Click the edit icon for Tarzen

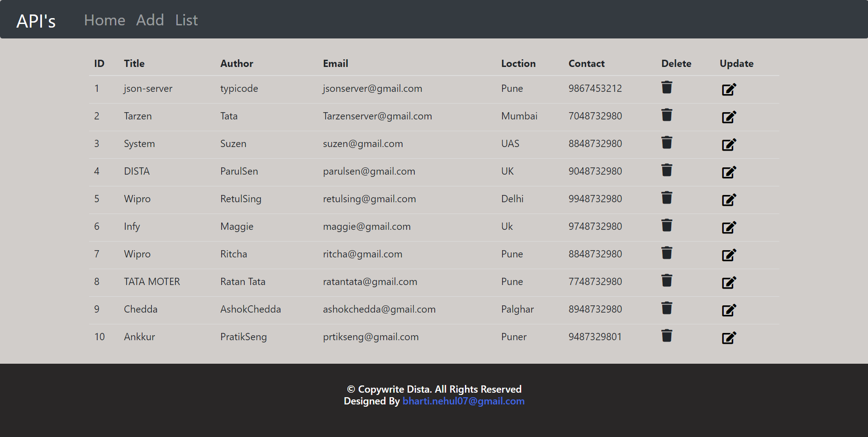(x=728, y=117)
